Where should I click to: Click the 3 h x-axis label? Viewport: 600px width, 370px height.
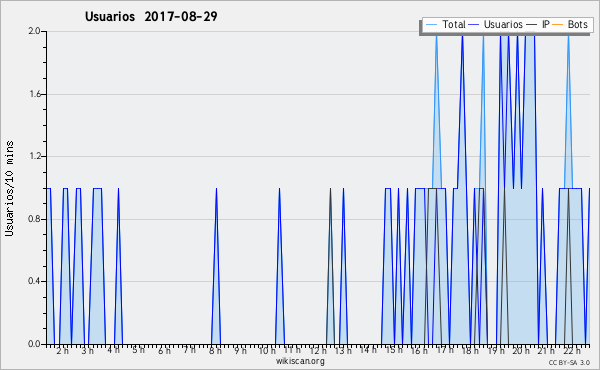[x=87, y=351]
